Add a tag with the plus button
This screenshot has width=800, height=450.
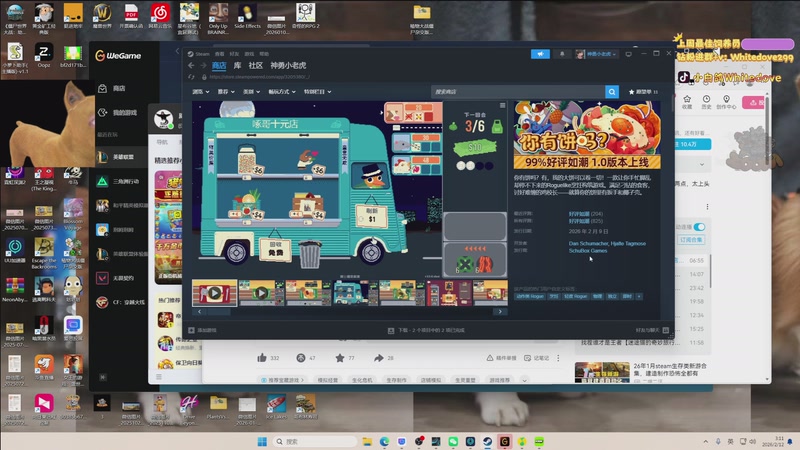(639, 296)
